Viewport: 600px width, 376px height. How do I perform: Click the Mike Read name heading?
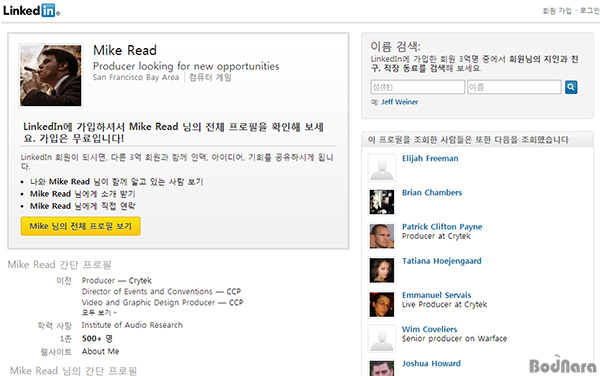click(x=125, y=50)
